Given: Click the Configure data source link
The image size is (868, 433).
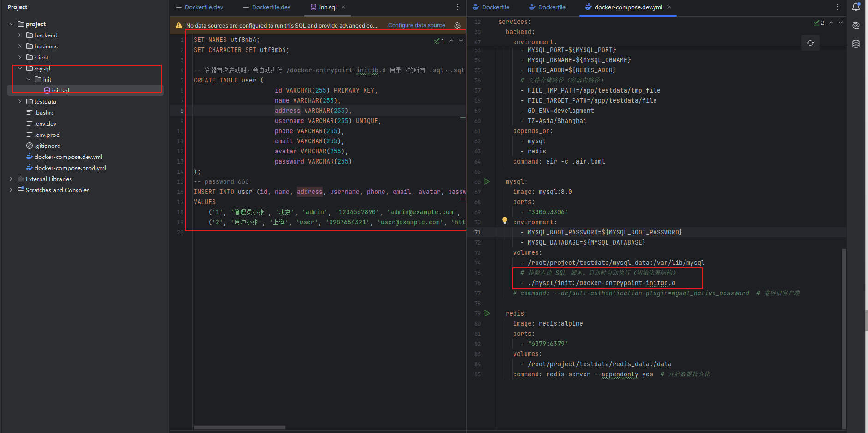Looking at the screenshot, I should coord(416,25).
